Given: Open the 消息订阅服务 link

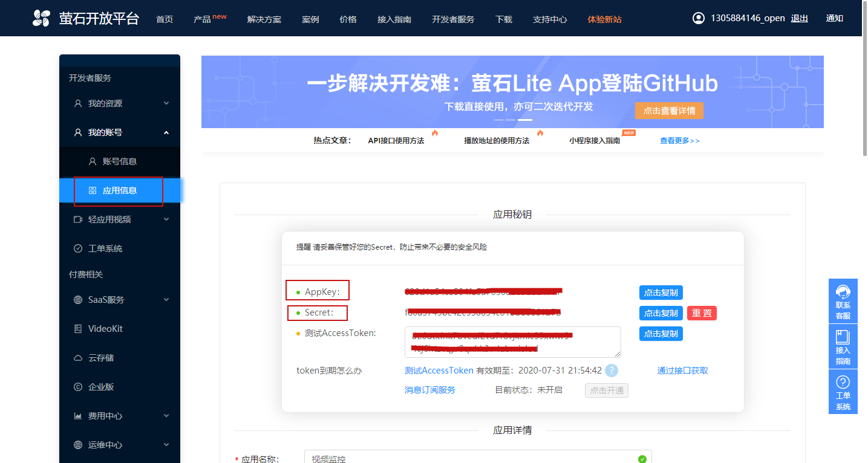Looking at the screenshot, I should (430, 390).
